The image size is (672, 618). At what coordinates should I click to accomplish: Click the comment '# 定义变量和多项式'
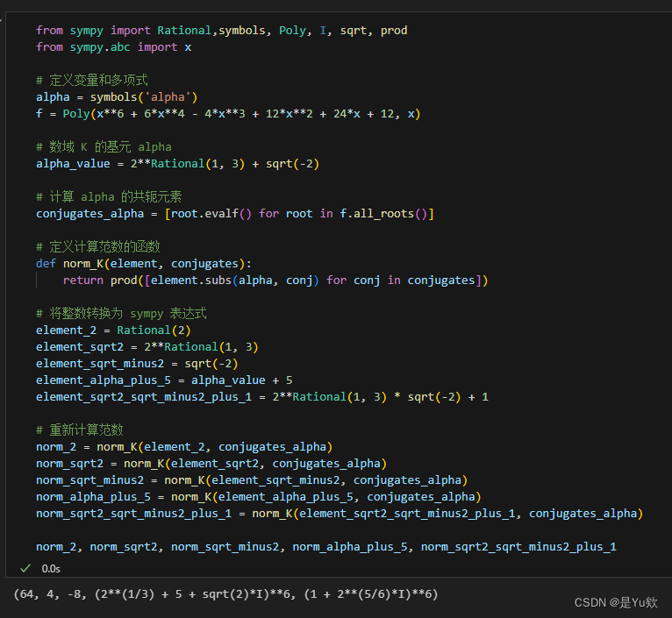click(x=92, y=80)
